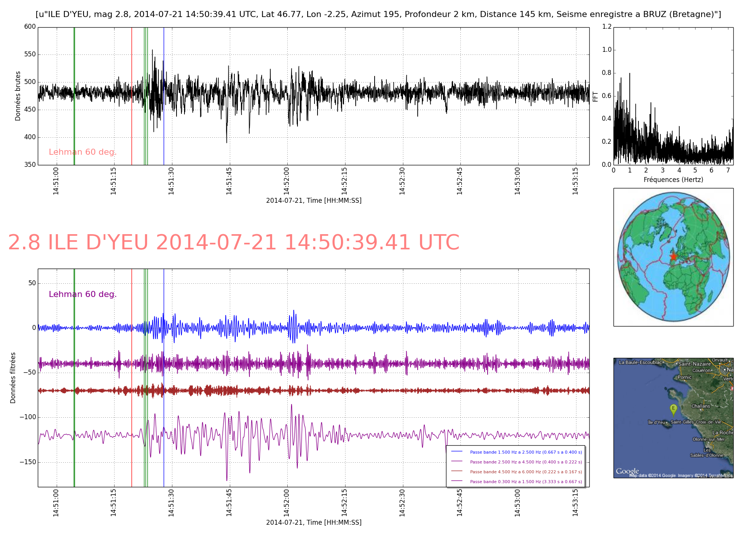The image size is (756, 541).
Task: Click the purple Lehman 60 deg. label on the filtered plot
Action: (x=82, y=294)
